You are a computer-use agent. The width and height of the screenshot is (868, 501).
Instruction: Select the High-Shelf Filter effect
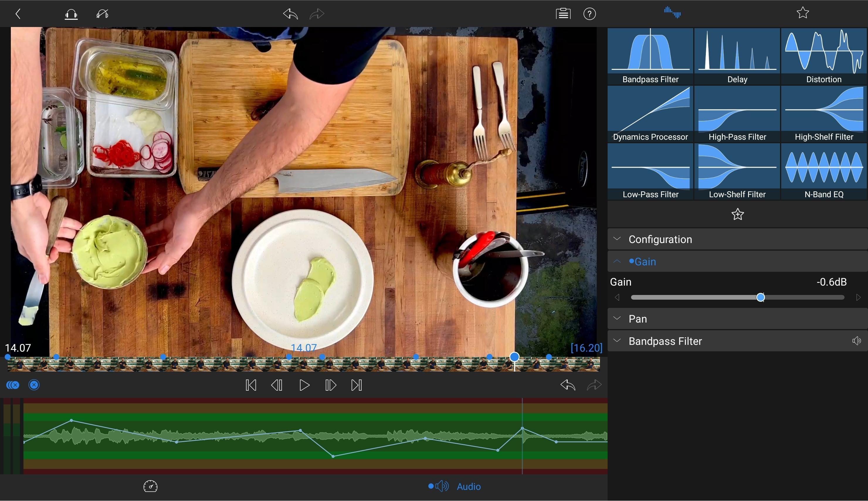pyautogui.click(x=824, y=114)
